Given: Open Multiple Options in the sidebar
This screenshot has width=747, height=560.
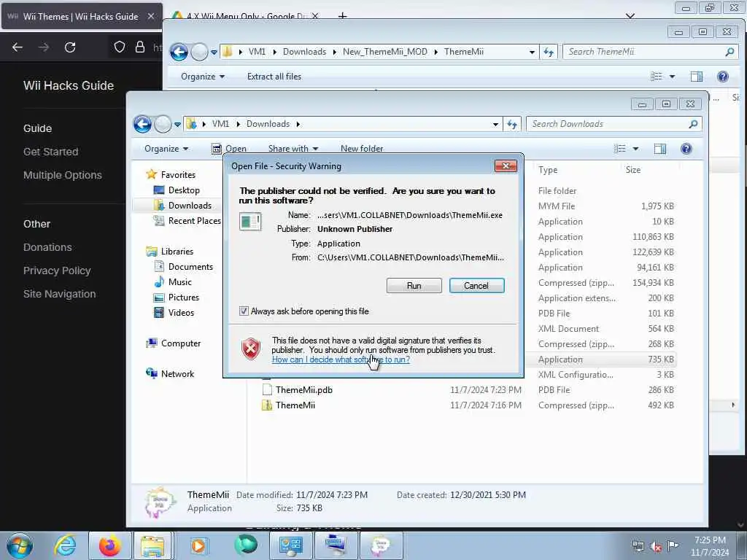Looking at the screenshot, I should coord(63,175).
